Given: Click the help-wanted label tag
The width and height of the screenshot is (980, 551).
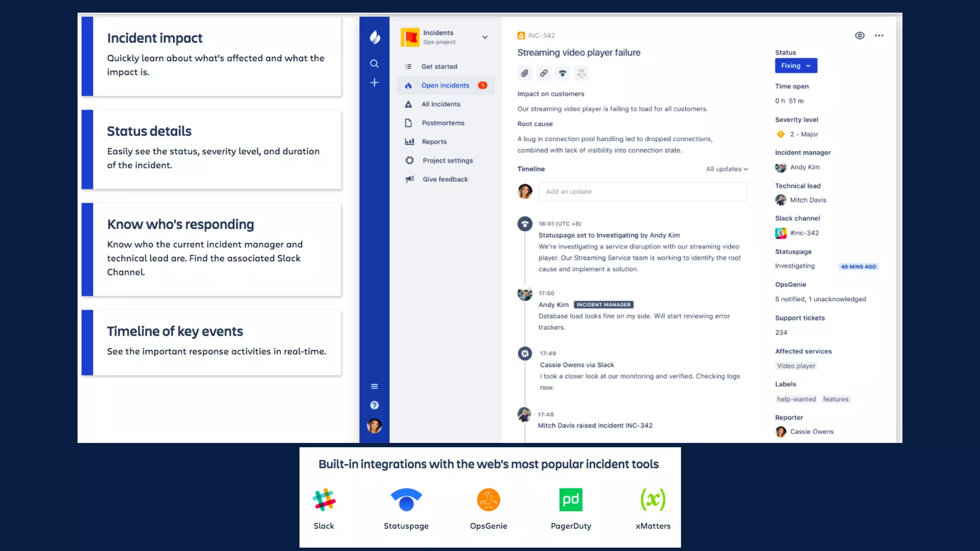Looking at the screenshot, I should pos(796,399).
